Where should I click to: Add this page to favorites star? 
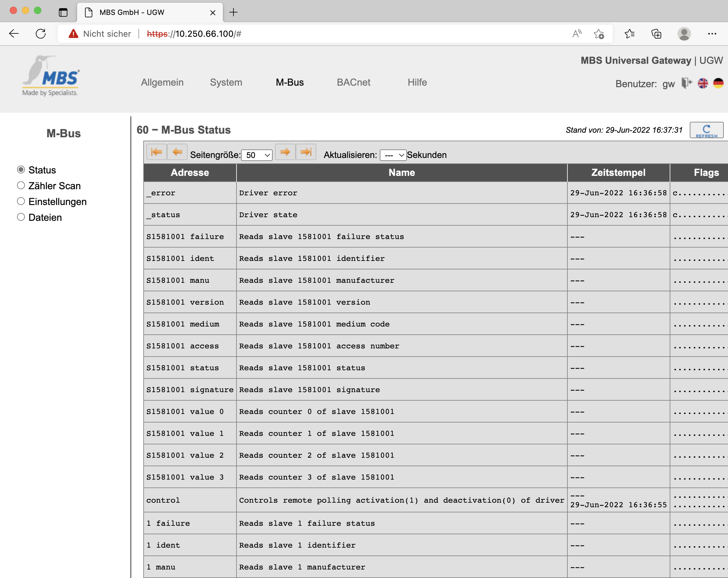(599, 34)
